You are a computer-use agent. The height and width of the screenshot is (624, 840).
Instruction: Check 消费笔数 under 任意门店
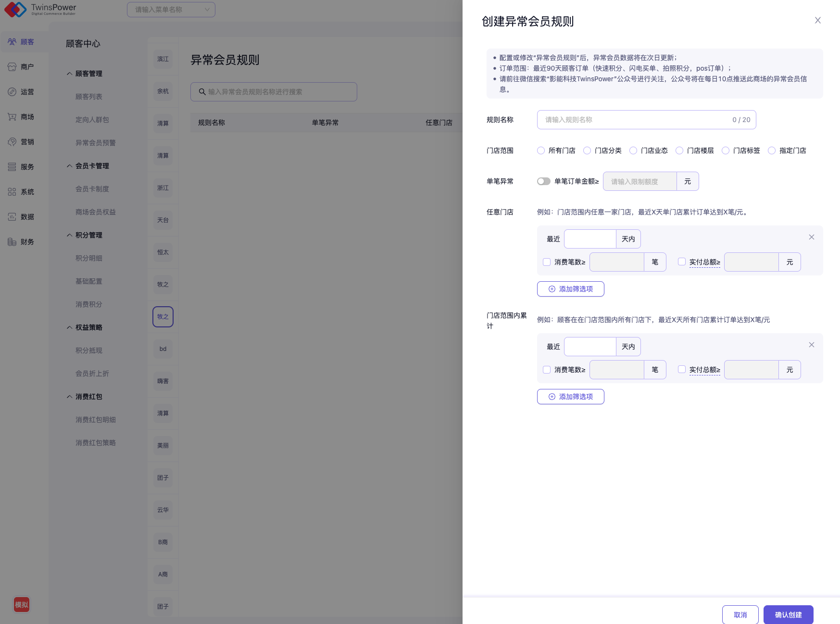tap(547, 262)
